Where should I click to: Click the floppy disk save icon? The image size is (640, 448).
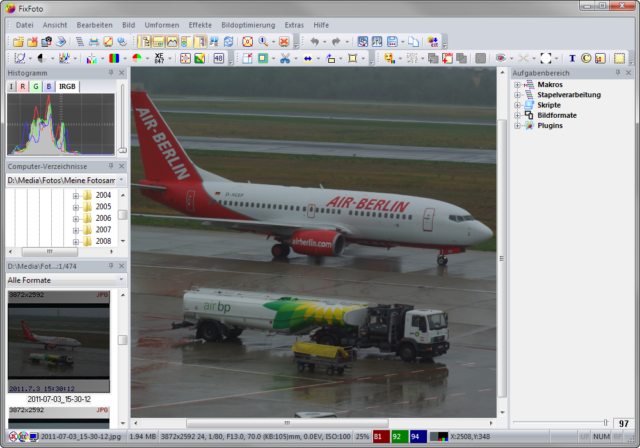click(392, 42)
